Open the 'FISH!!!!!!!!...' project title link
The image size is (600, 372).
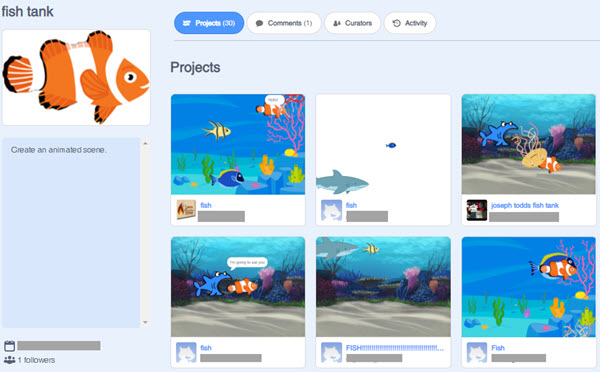395,348
